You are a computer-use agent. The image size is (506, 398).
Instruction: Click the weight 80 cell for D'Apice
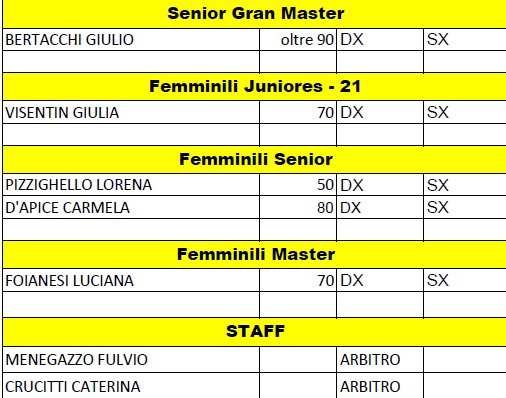tap(298, 207)
